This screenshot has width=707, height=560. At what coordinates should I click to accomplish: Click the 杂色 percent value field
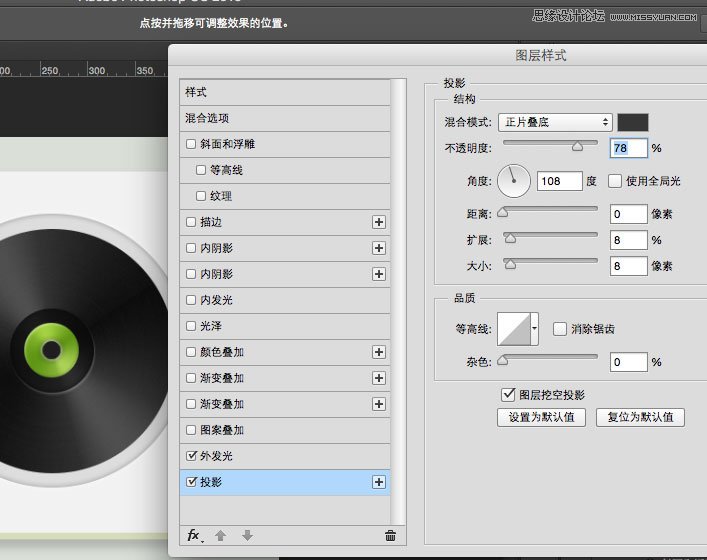[629, 362]
